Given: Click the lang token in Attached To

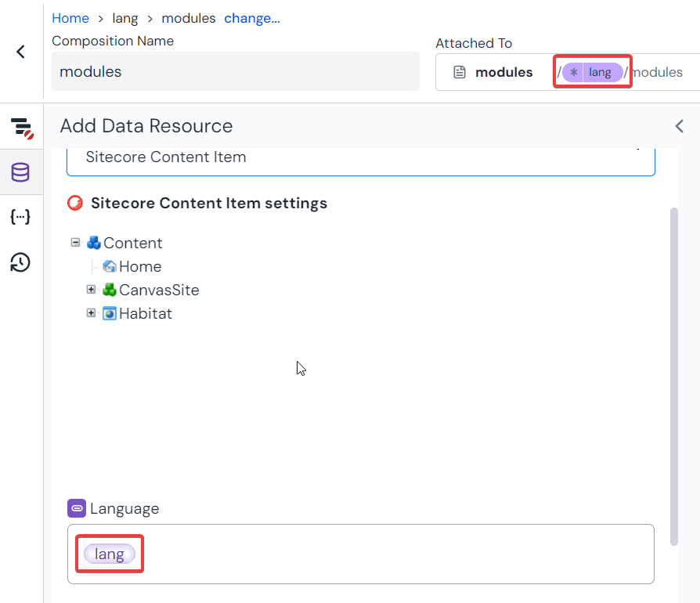Looking at the screenshot, I should coord(592,72).
